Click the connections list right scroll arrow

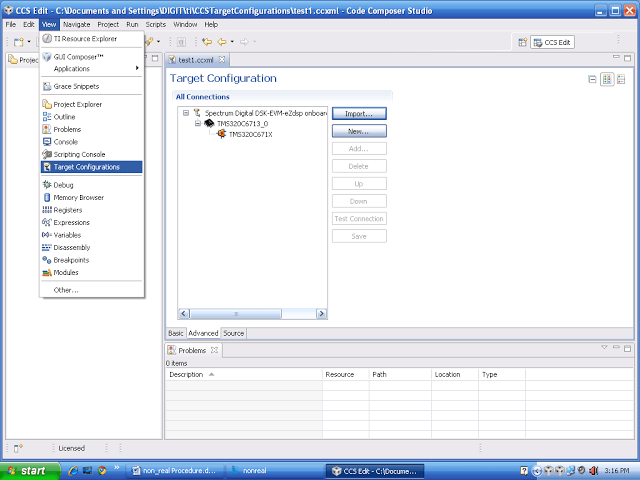point(322,313)
